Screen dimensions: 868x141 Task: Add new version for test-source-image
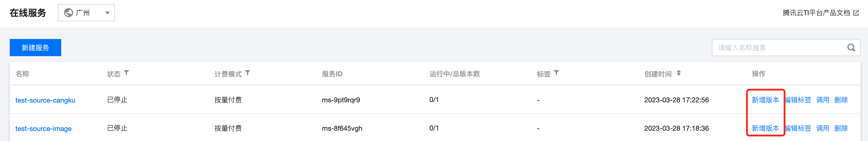tap(765, 128)
